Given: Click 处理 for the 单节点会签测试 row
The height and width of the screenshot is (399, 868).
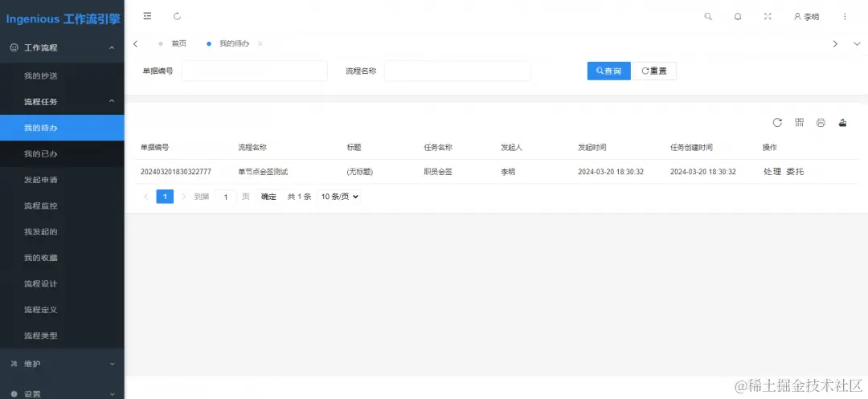Looking at the screenshot, I should pos(772,172).
